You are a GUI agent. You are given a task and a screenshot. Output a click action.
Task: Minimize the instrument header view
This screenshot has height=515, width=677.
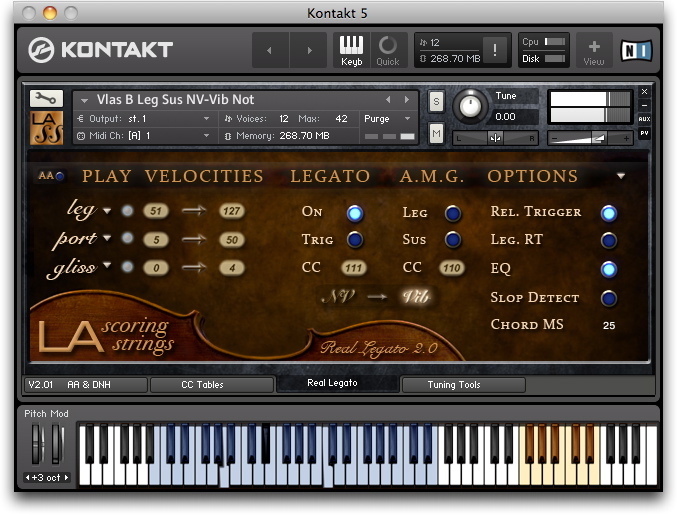click(644, 105)
